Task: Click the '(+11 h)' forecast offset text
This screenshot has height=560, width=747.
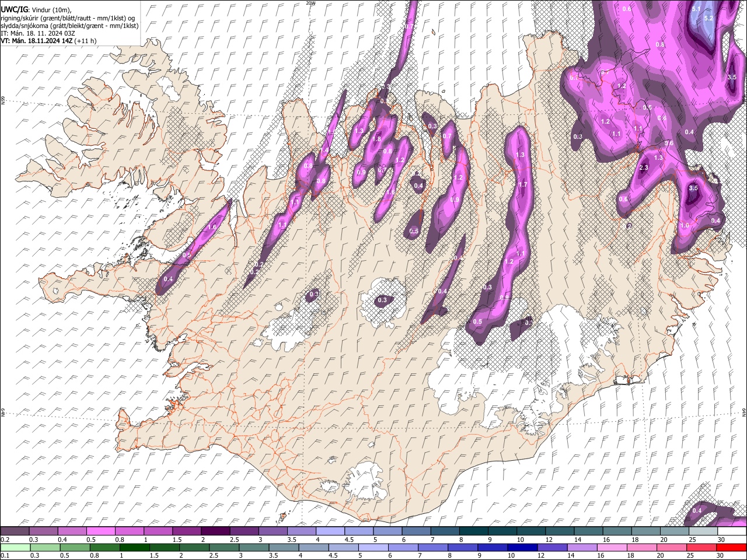Action: point(85,41)
